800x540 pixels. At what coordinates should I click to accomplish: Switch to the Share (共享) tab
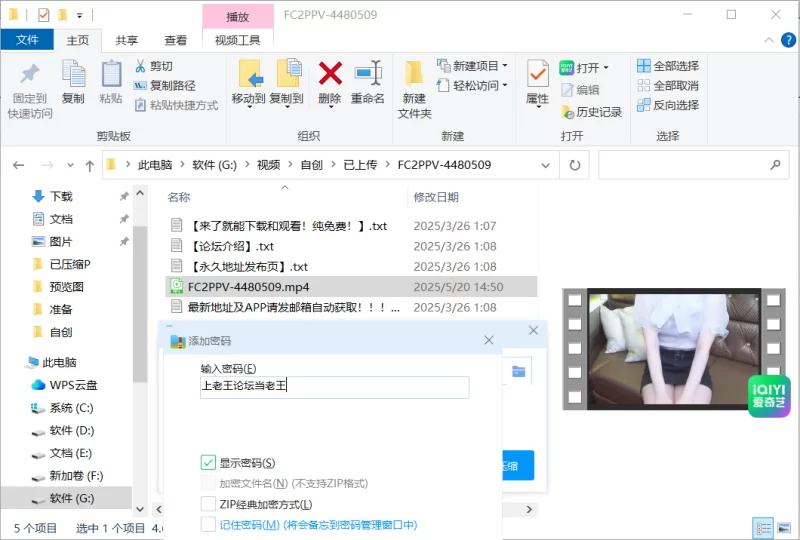(127, 40)
